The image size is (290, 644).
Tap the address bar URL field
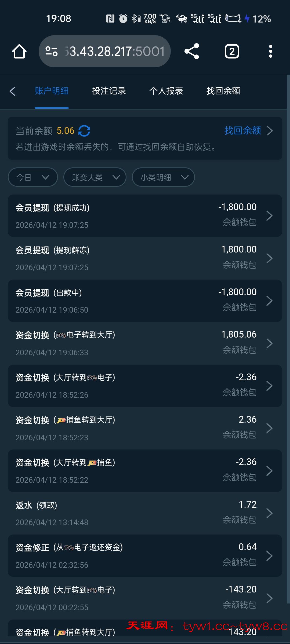114,51
